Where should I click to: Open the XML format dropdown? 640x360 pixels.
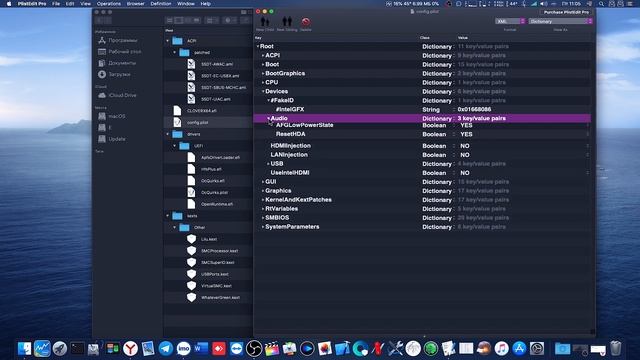(510, 21)
